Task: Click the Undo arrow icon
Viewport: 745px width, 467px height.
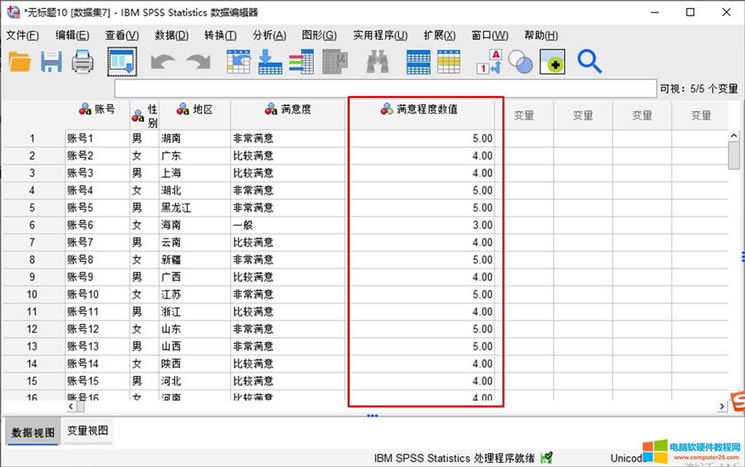Action: click(x=163, y=62)
